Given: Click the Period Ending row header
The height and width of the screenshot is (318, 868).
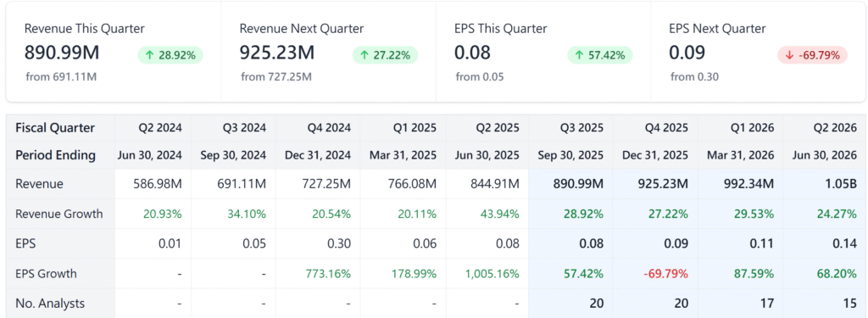Looking at the screenshot, I should (55, 155).
